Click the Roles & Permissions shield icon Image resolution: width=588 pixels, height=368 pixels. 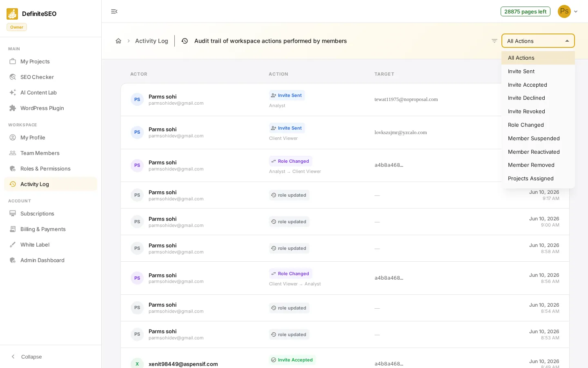[x=13, y=168]
